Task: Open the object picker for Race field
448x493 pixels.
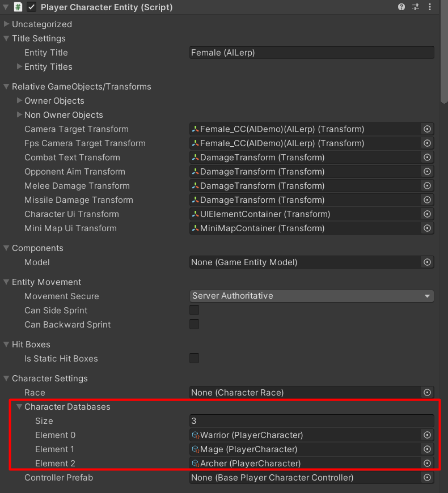Action: [x=427, y=392]
